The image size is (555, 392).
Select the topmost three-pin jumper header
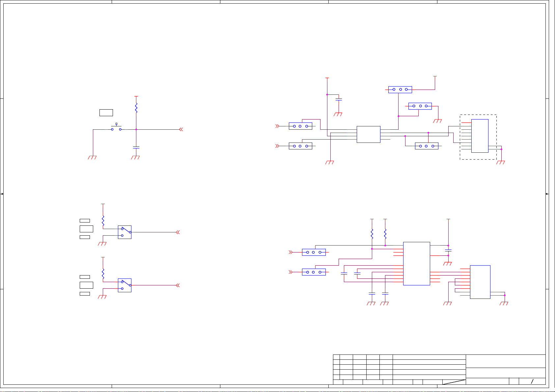[x=400, y=90]
